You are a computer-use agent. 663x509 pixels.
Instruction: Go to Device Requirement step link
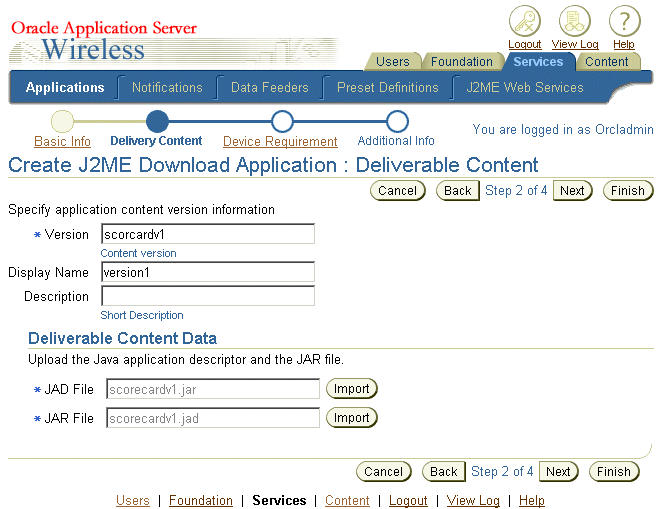click(x=280, y=141)
